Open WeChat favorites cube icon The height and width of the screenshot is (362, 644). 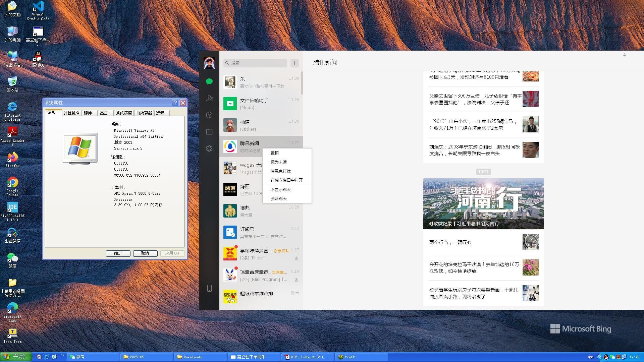pyautogui.click(x=209, y=115)
